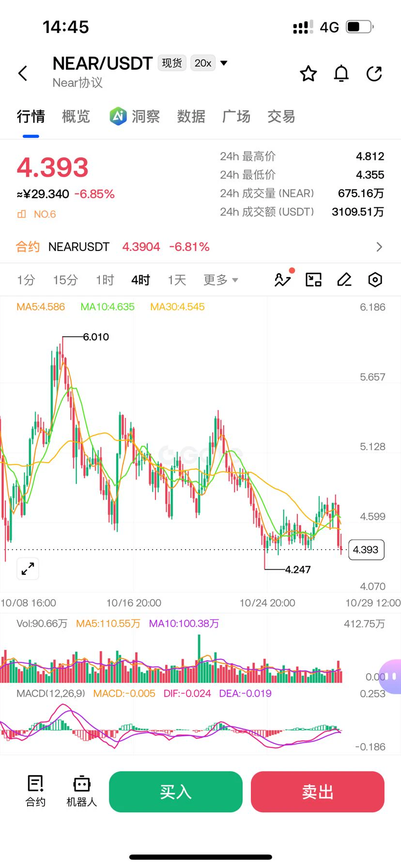Open price alert bell icon
This screenshot has width=401, height=868.
tap(341, 74)
